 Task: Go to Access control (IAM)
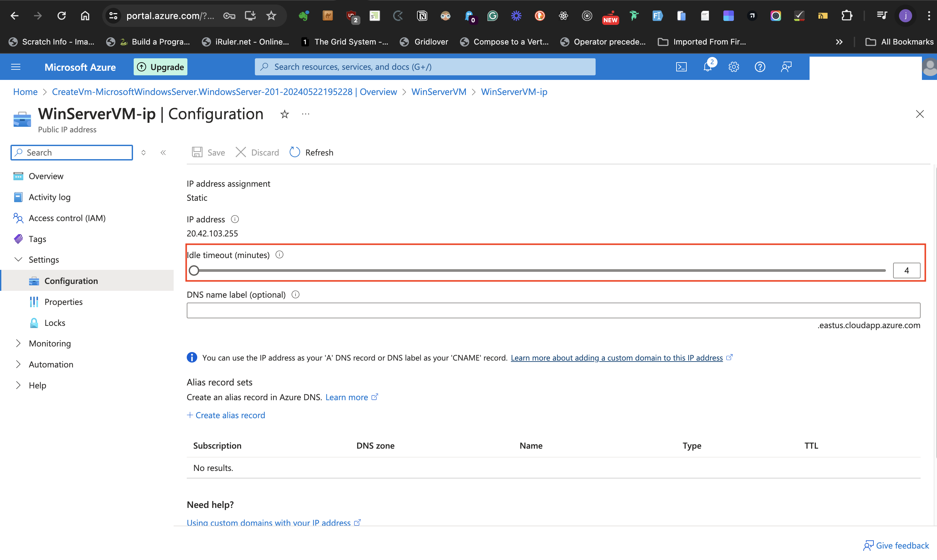(67, 218)
